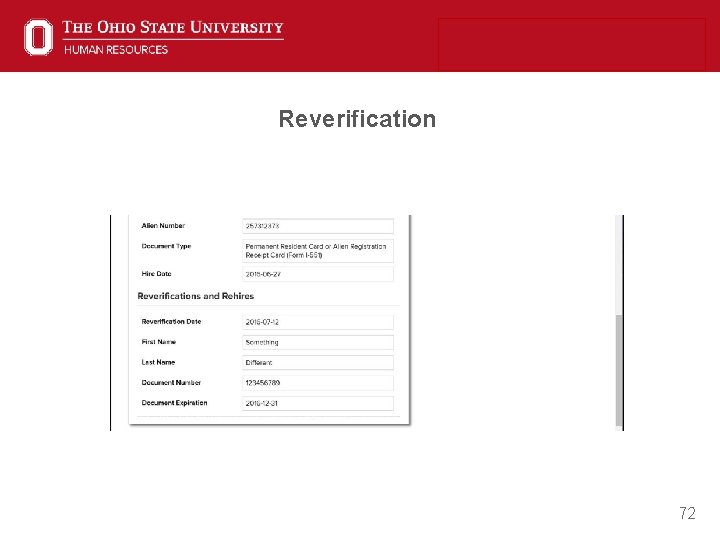The image size is (720, 540).
Task: Click the Hire Date label
Action: tap(157, 274)
